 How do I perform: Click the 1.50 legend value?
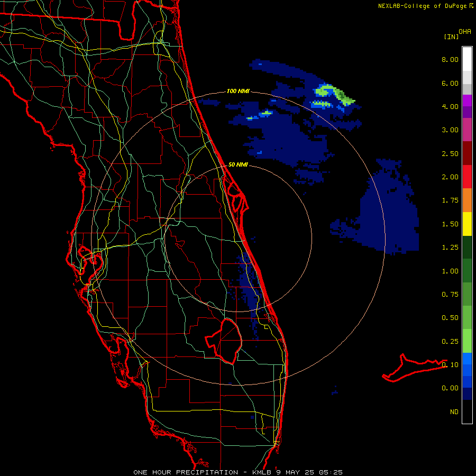(x=450, y=224)
